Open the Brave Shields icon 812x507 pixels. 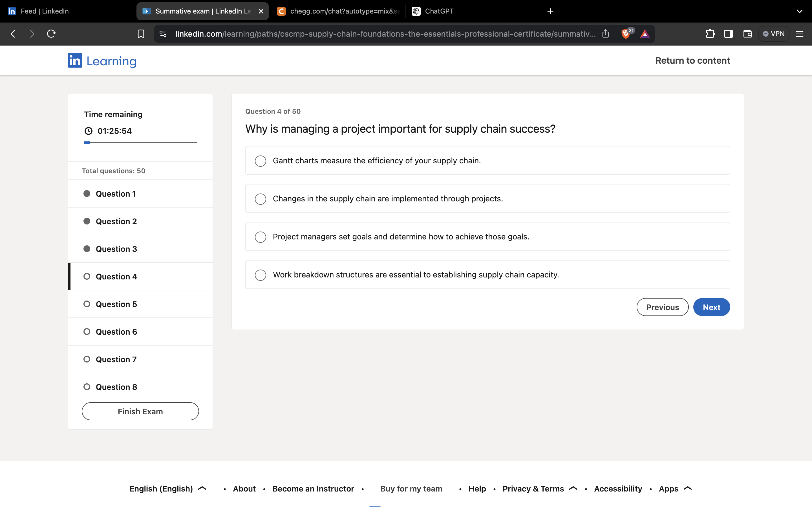pos(625,34)
